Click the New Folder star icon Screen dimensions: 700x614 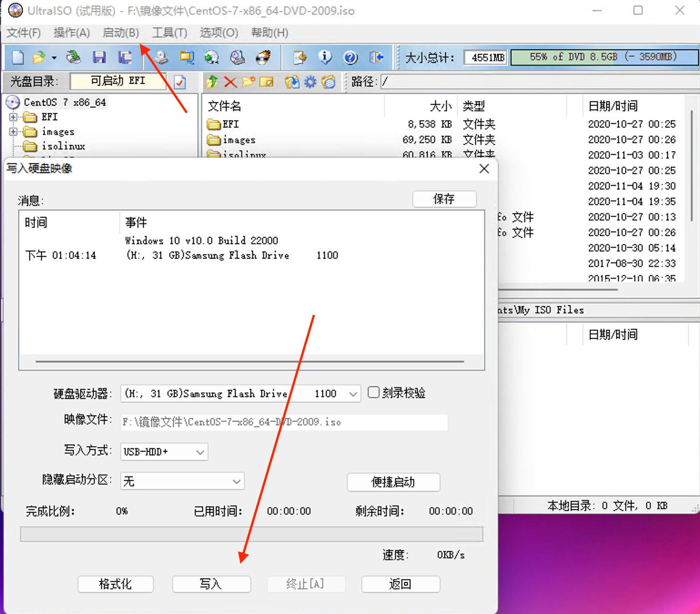[x=248, y=82]
